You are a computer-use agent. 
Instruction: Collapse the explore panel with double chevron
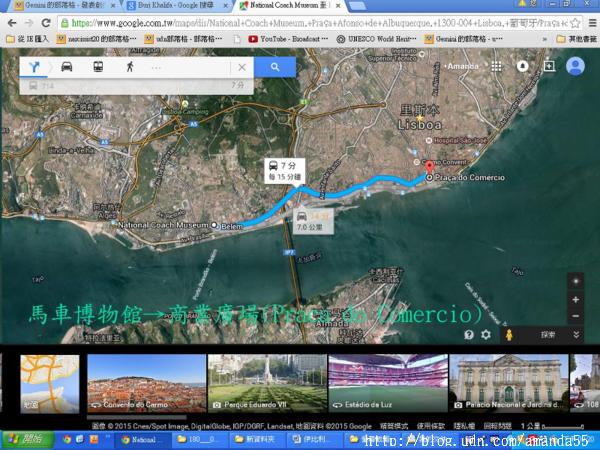[576, 335]
